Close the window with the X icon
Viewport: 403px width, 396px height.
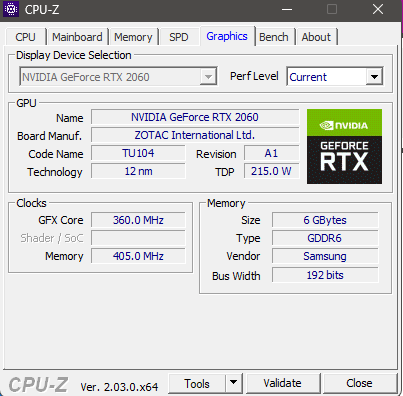coord(378,9)
